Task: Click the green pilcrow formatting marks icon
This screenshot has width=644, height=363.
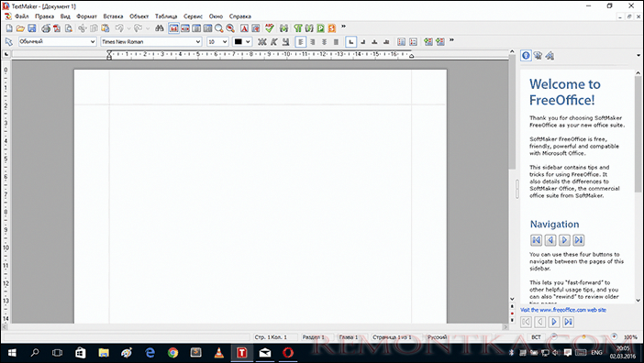Action: click(x=298, y=27)
